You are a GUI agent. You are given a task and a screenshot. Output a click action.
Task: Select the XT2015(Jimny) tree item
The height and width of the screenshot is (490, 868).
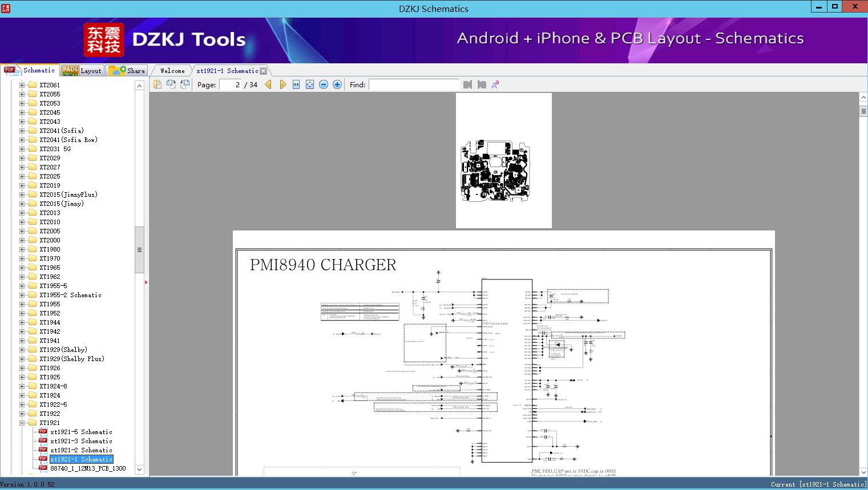pyautogui.click(x=62, y=204)
